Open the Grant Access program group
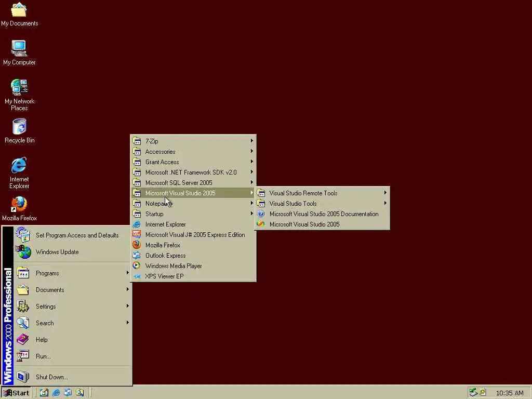The width and height of the screenshot is (532, 399). (x=193, y=162)
